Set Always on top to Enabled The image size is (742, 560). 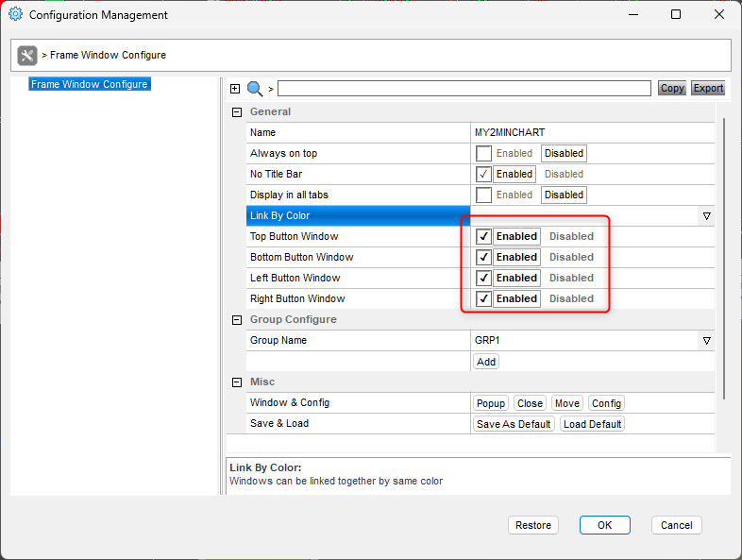(x=514, y=153)
